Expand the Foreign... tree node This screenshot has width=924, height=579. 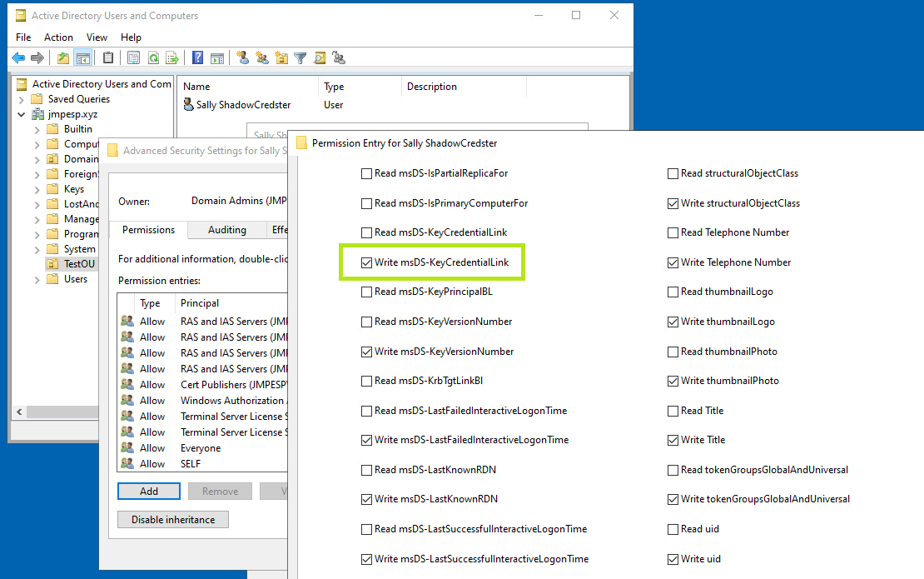pos(37,174)
